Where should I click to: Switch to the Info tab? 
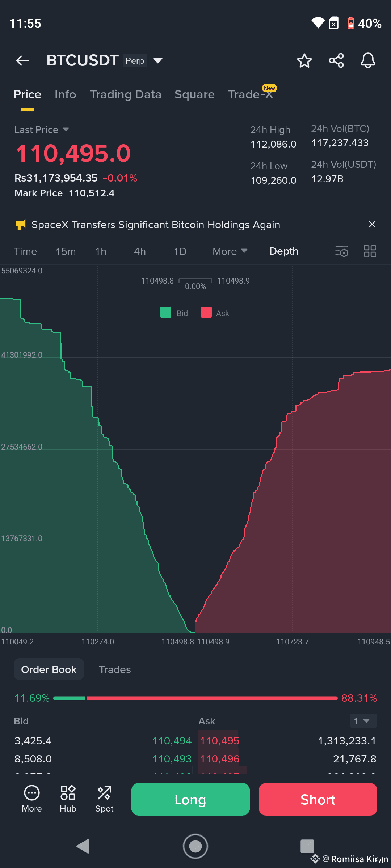click(x=66, y=94)
